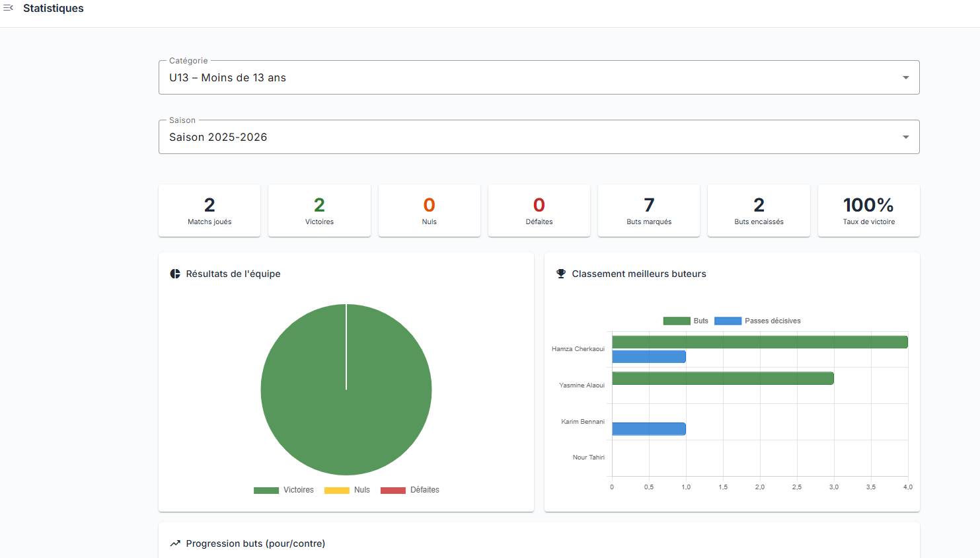Click the Statistiques page title

54,9
